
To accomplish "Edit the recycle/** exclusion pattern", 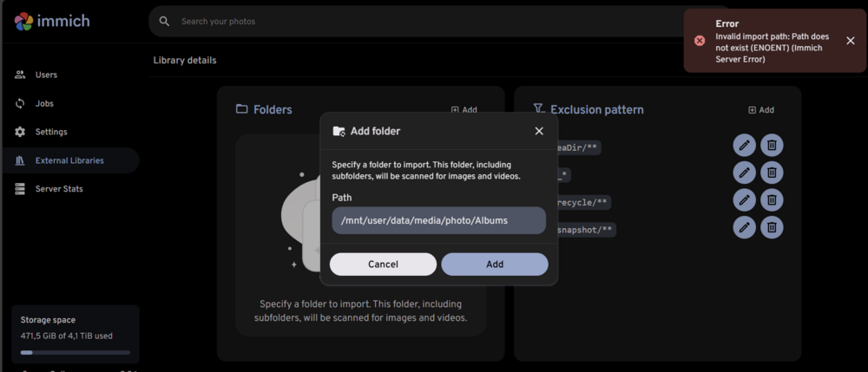I will pos(745,199).
